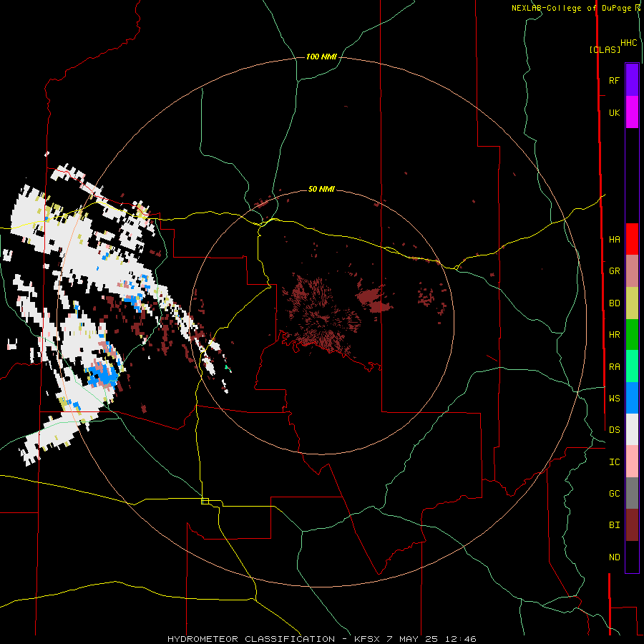Click the BD legend text label

click(x=614, y=303)
